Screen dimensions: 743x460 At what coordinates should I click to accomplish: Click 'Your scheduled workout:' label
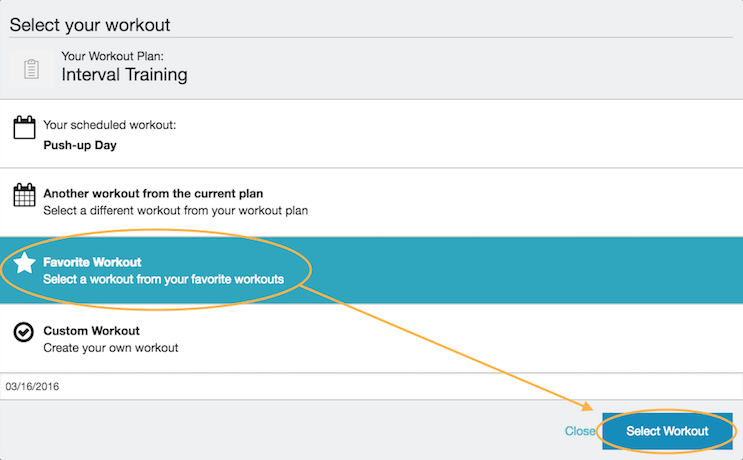click(x=109, y=125)
